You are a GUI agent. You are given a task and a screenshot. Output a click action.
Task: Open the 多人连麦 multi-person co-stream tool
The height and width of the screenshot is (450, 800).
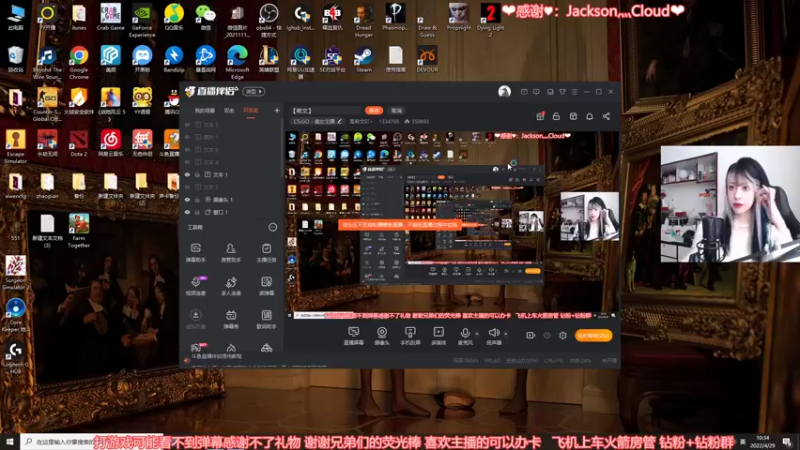(x=231, y=286)
